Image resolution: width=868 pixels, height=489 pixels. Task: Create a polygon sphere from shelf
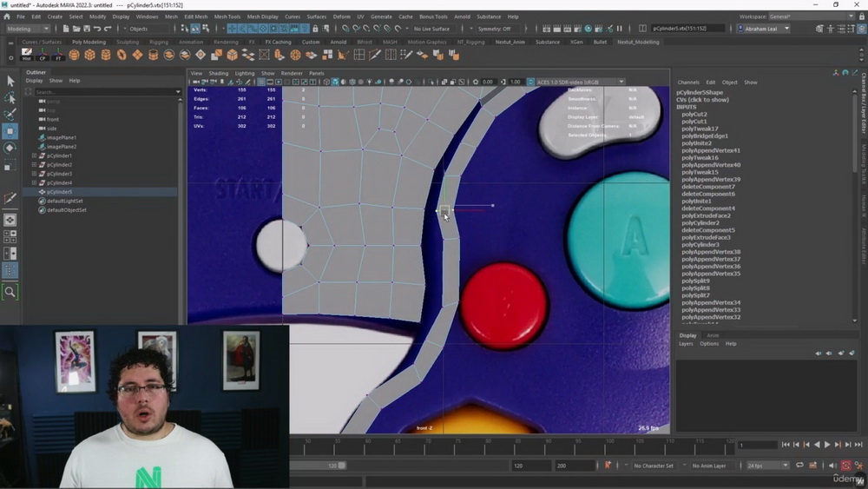pos(74,55)
